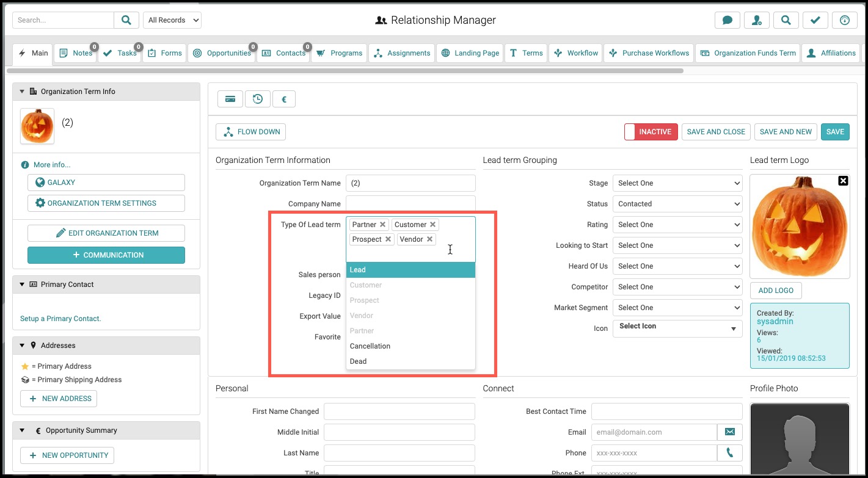Open the Workflow tab
The image size is (868, 478).
pyautogui.click(x=576, y=53)
